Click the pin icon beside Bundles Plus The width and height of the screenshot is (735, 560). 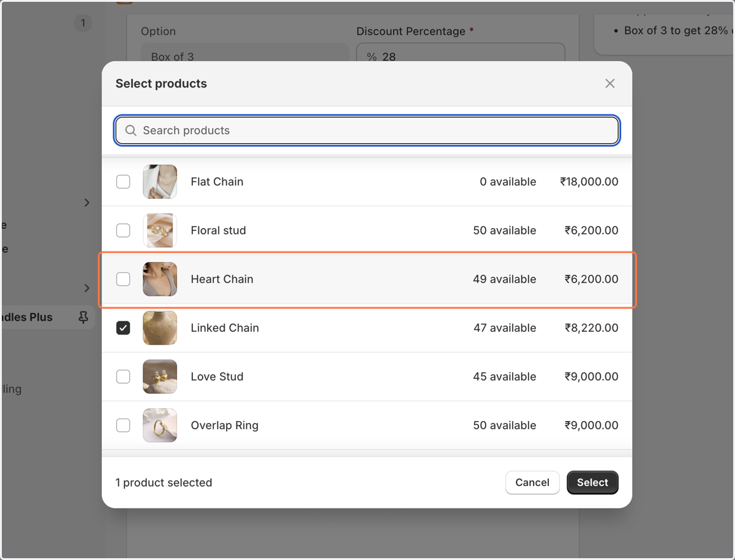click(83, 317)
